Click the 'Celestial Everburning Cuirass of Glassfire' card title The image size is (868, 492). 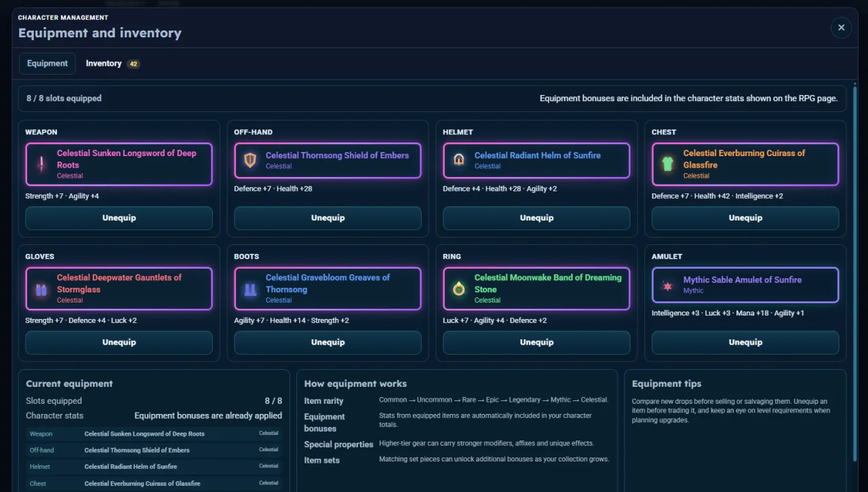point(744,159)
